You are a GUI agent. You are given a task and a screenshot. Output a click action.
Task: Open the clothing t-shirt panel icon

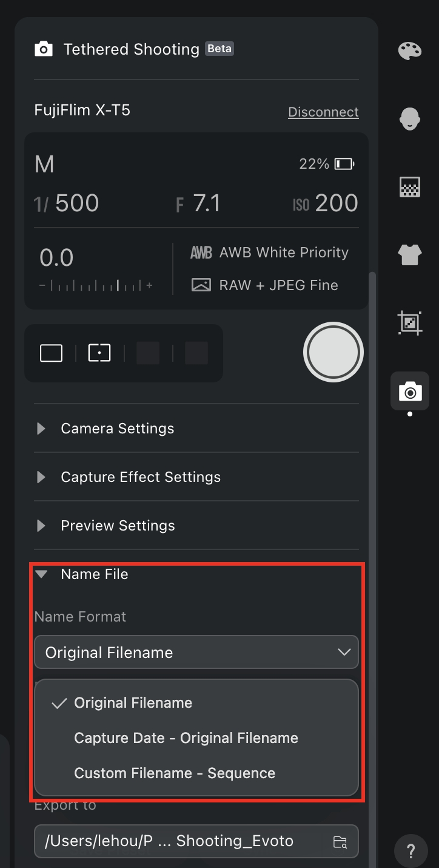point(410,255)
